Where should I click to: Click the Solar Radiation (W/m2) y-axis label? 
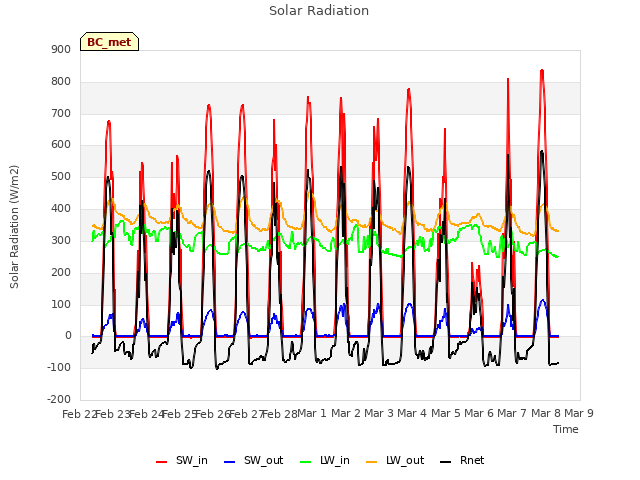pyautogui.click(x=14, y=227)
